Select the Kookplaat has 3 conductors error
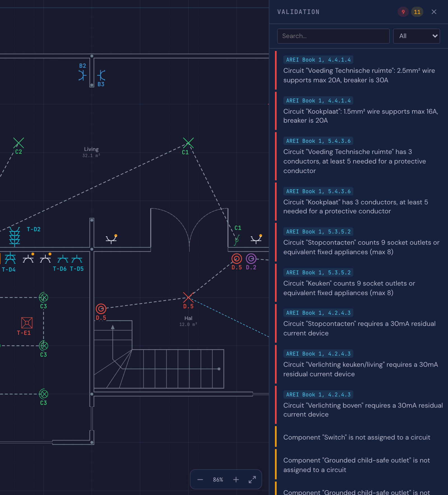Screen dimensions: 448x495 [x=361, y=202]
